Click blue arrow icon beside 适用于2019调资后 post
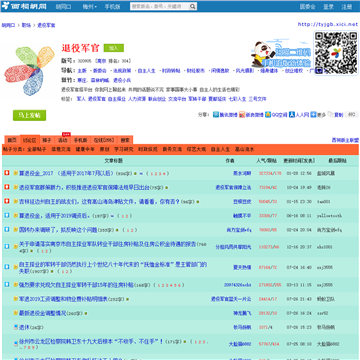 click(x=7, y=216)
